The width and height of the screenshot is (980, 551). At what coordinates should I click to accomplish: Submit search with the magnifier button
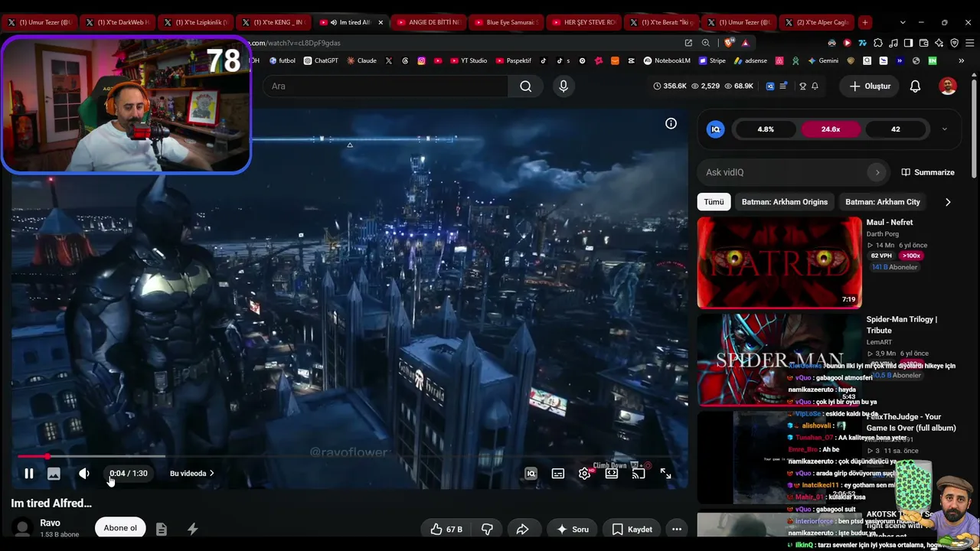pyautogui.click(x=526, y=86)
